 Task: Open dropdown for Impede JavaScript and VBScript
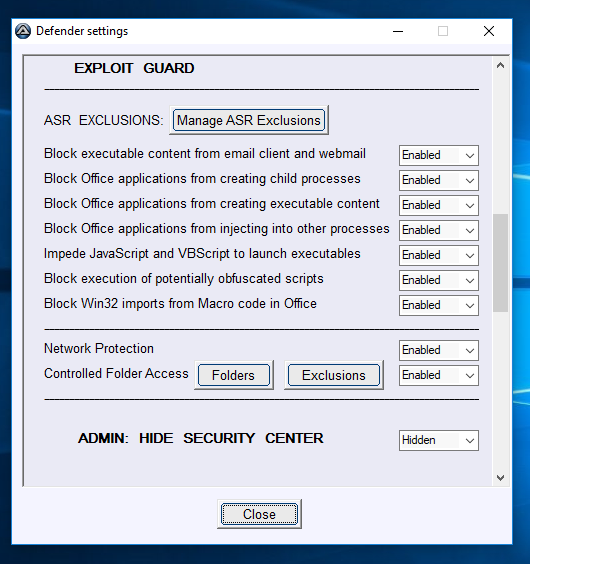pos(439,255)
